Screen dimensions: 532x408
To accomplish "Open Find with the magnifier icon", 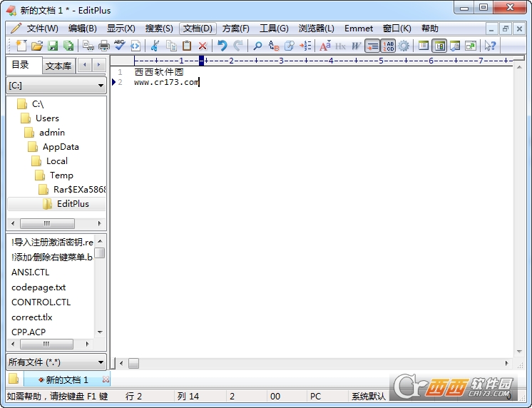I will (x=257, y=46).
